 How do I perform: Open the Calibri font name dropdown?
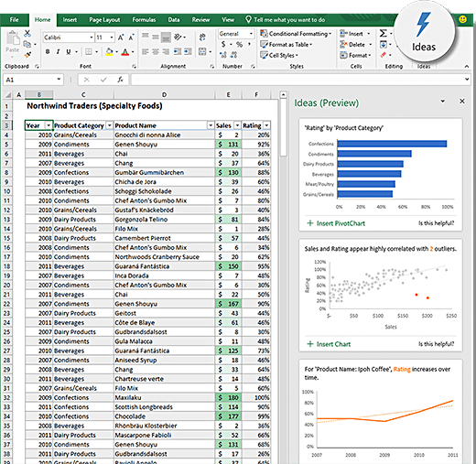92,38
